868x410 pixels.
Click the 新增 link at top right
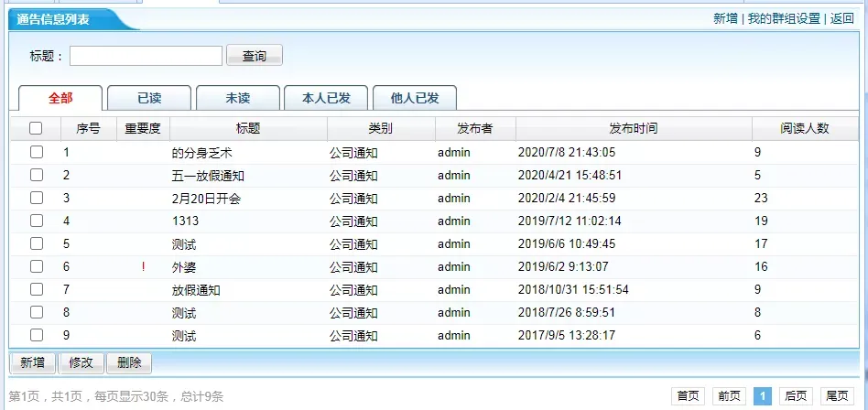(725, 18)
